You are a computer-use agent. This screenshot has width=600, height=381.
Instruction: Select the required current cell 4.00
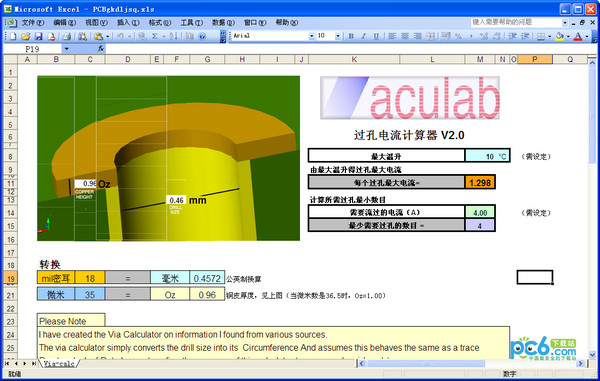point(480,212)
